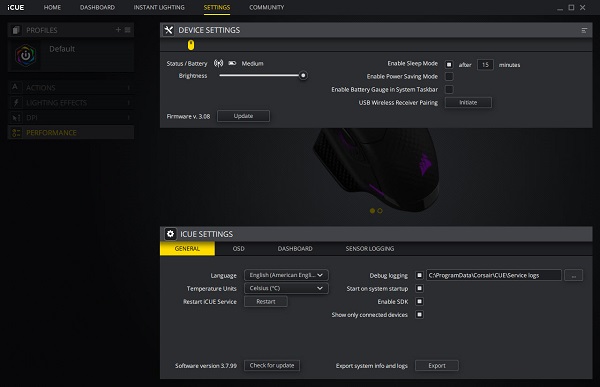Click the Firmware v. 3.08 label
This screenshot has width=600, height=387.
188,116
